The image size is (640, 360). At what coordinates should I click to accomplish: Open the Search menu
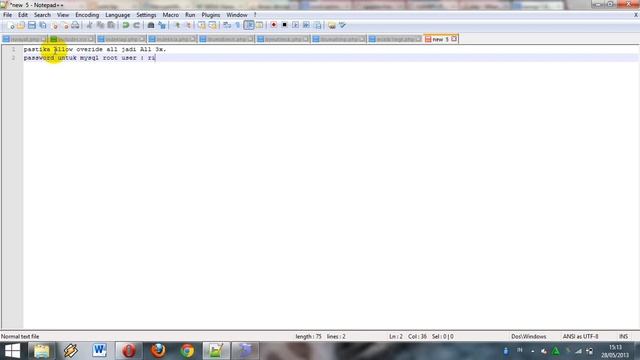(x=42, y=15)
